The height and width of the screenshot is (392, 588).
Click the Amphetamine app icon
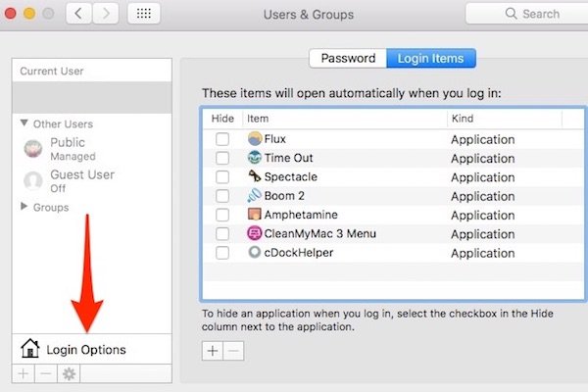[255, 215]
